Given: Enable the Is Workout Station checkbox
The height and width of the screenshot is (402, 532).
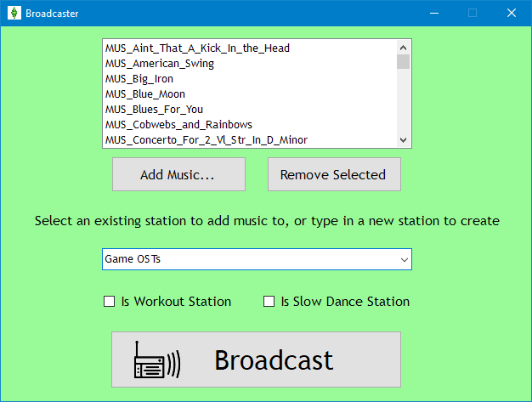Looking at the screenshot, I should (109, 302).
